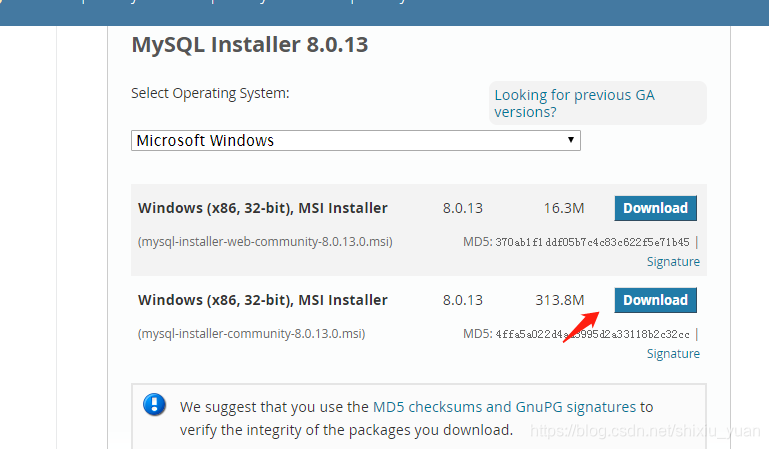Open Signature link for web-community installer

coord(673,262)
